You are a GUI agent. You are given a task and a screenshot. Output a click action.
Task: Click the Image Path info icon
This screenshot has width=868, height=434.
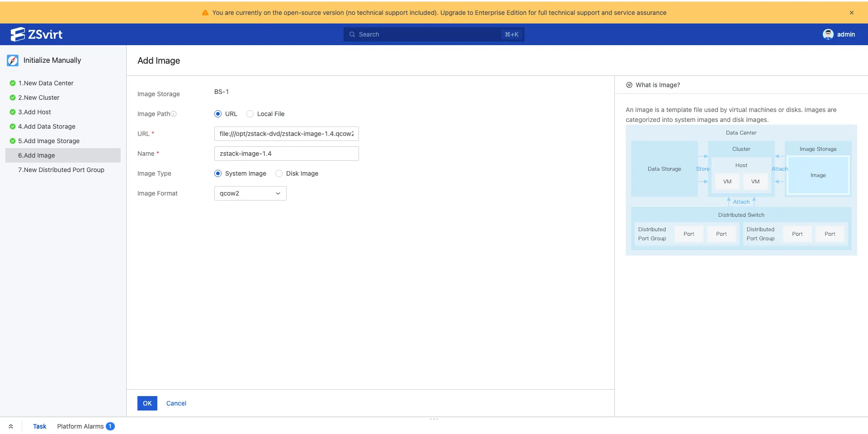tap(174, 114)
